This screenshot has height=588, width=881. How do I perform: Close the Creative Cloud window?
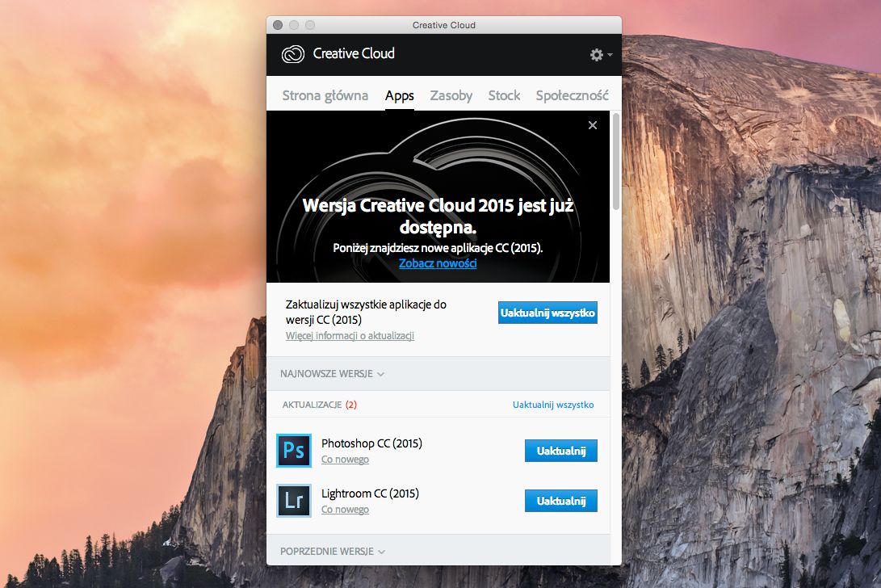tap(278, 25)
